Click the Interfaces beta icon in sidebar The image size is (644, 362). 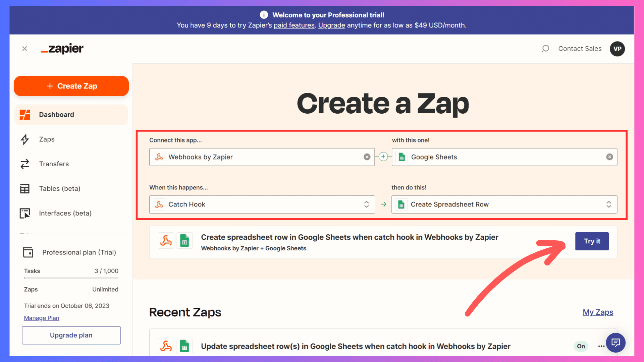[25, 213]
